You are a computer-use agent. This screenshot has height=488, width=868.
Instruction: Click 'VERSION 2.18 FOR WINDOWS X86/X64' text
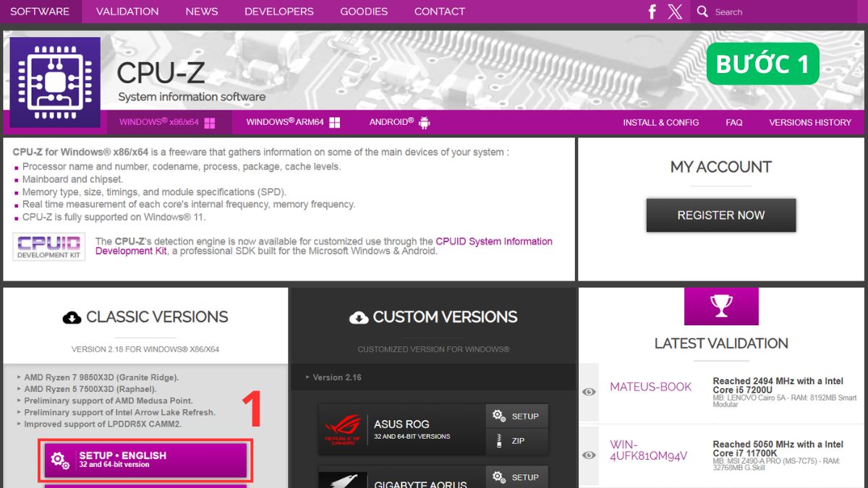click(x=145, y=349)
